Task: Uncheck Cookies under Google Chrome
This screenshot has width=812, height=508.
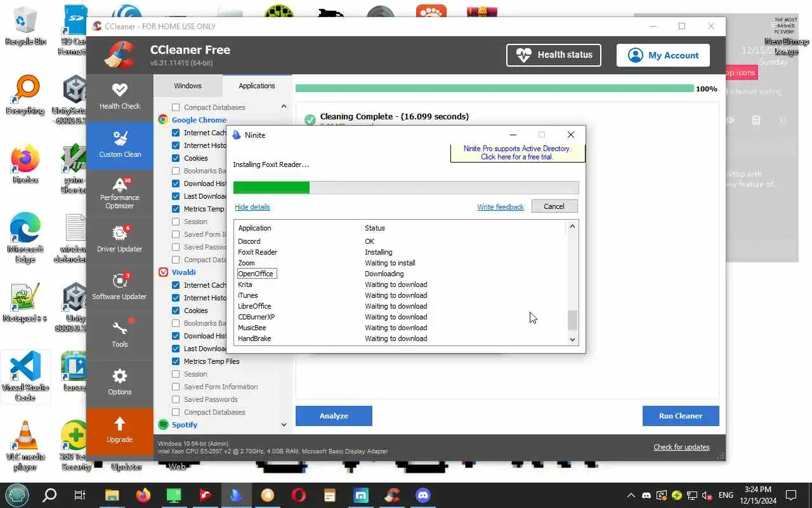Action: (x=176, y=158)
